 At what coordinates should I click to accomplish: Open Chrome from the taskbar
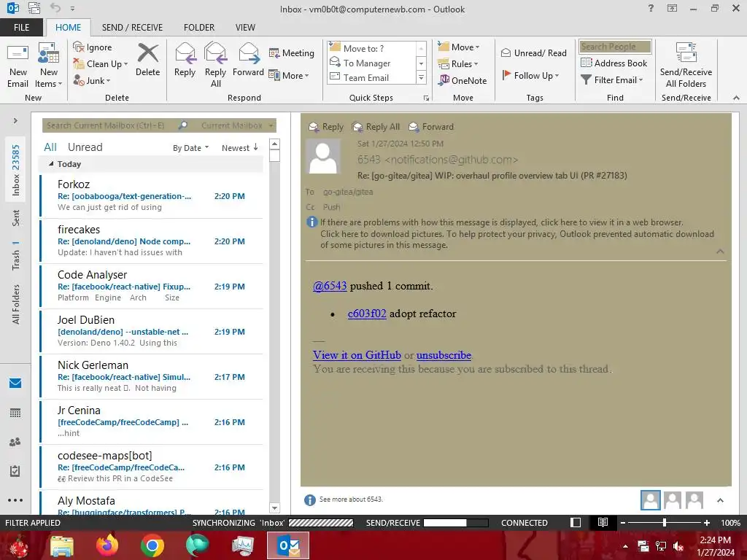152,545
